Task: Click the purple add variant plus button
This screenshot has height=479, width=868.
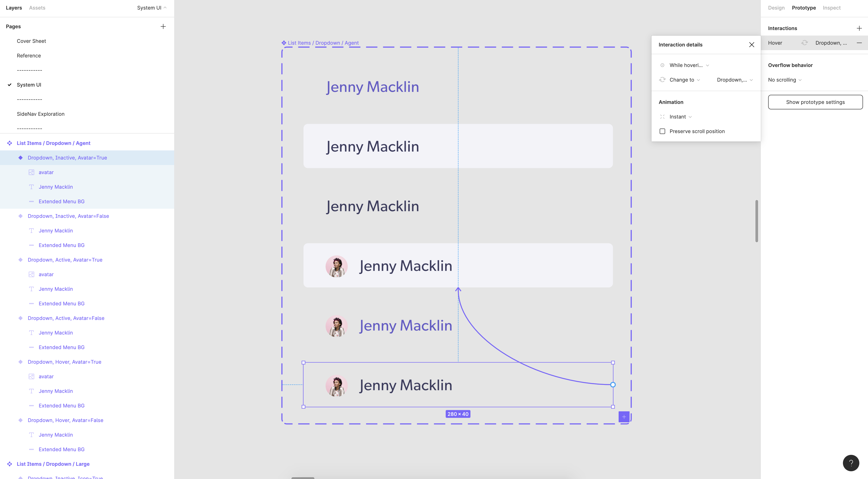Action: click(x=624, y=417)
